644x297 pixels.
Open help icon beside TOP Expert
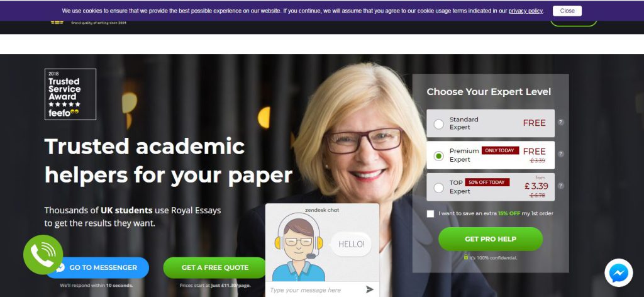(x=560, y=186)
